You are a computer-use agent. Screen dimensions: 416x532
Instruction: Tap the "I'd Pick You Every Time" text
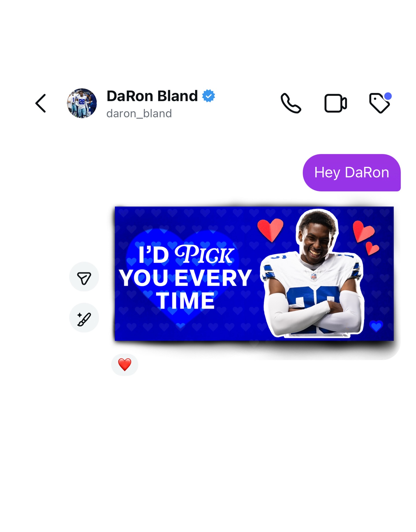coord(185,277)
